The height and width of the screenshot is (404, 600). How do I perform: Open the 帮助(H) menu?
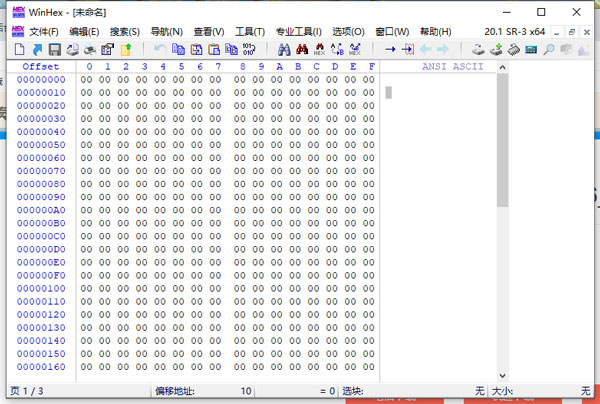435,31
